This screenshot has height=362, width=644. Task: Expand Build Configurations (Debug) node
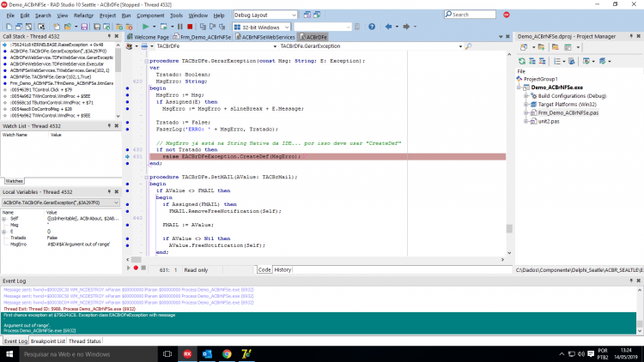point(526,96)
